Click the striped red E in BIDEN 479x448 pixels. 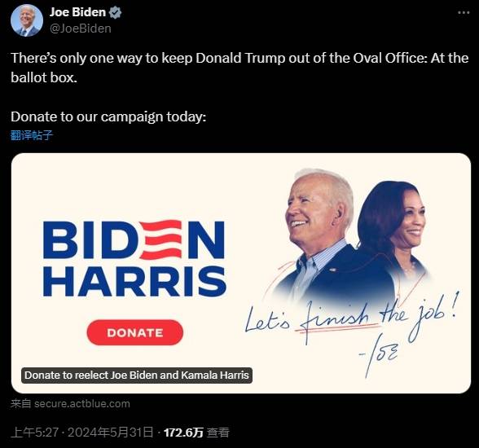(x=161, y=239)
